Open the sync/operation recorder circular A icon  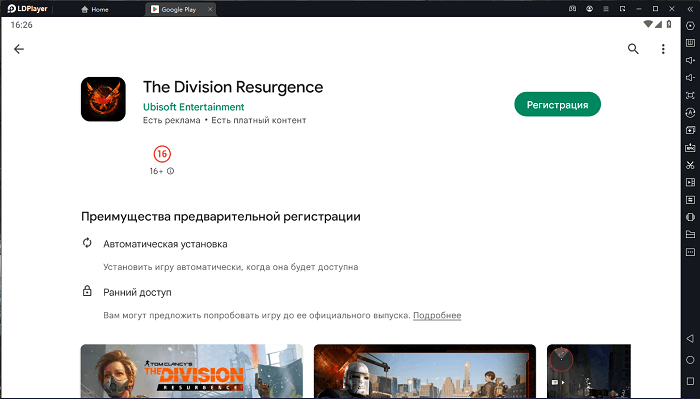690,113
